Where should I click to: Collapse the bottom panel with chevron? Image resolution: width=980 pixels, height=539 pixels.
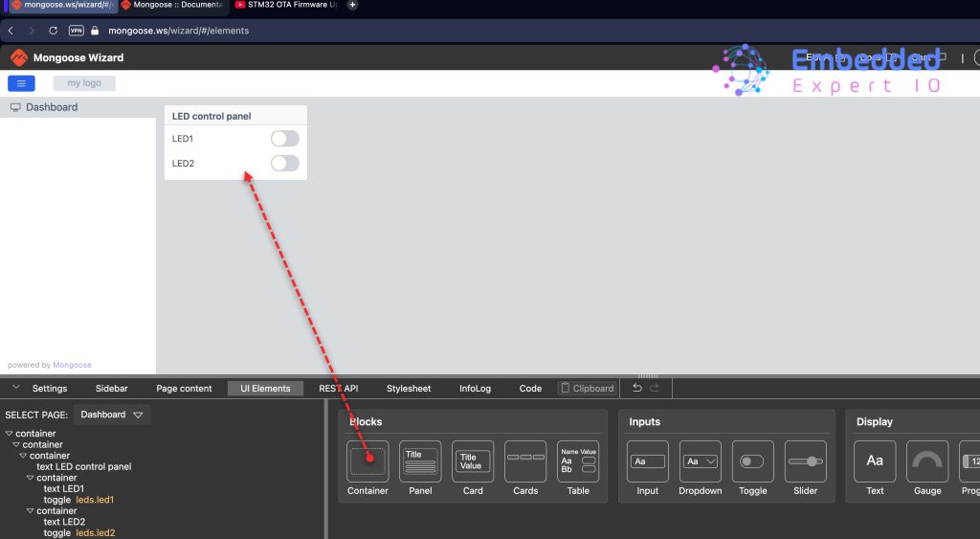pyautogui.click(x=16, y=388)
